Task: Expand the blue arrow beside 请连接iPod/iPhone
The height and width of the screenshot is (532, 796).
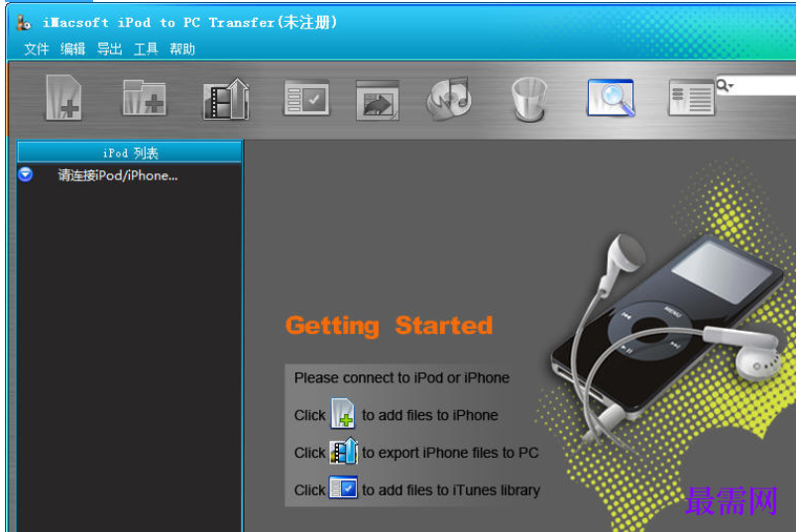Action: tap(26, 174)
